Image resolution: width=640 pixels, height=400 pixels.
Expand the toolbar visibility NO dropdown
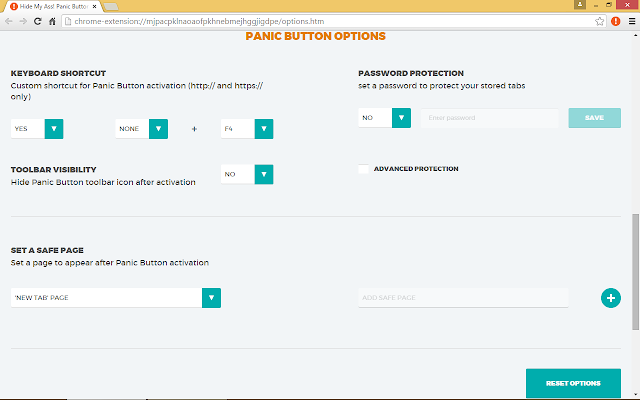tap(263, 174)
